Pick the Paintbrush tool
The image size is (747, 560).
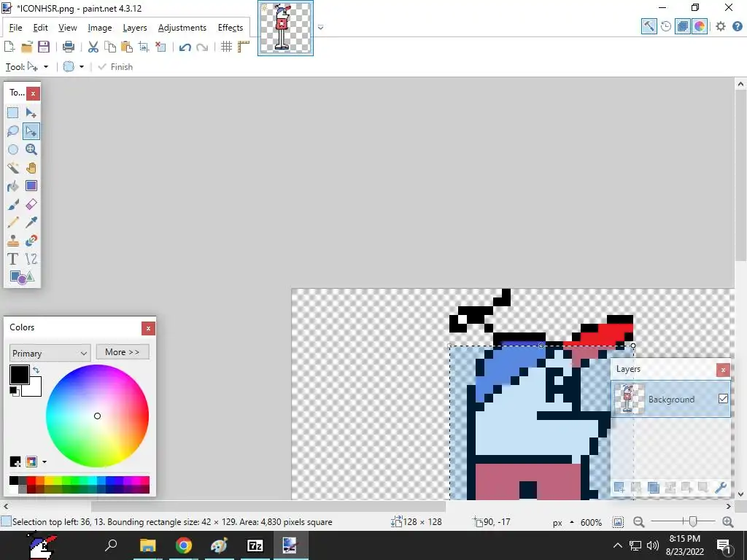pyautogui.click(x=13, y=204)
